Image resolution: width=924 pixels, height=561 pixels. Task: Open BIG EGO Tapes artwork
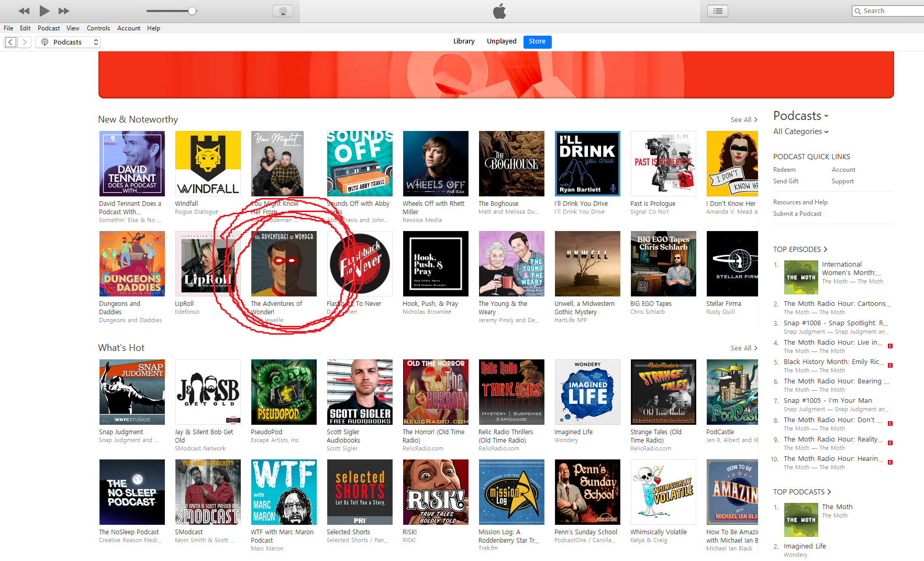[x=663, y=263]
